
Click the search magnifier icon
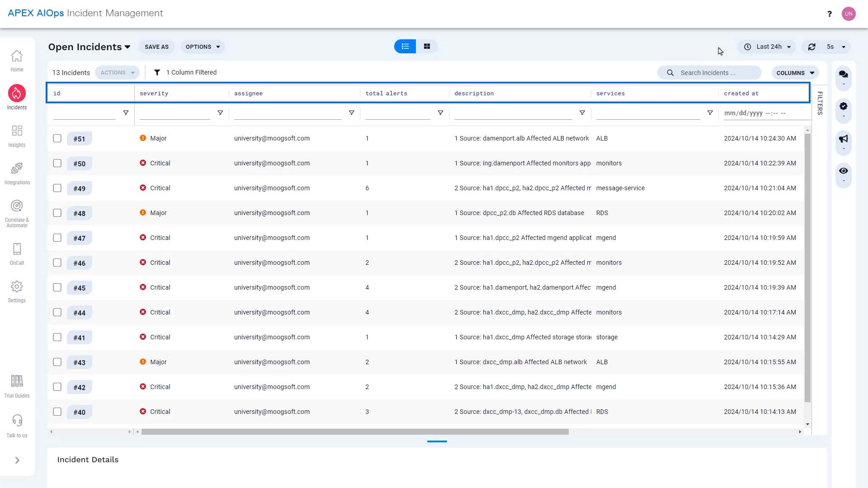[670, 73]
